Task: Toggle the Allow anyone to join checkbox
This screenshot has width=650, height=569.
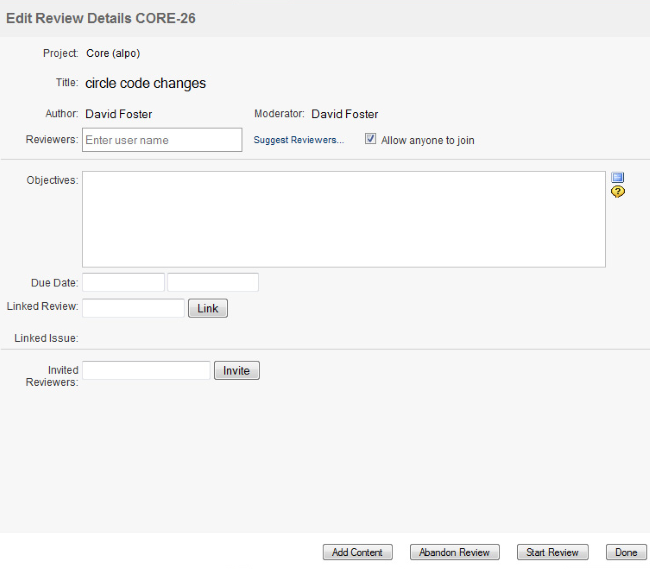Action: (371, 140)
